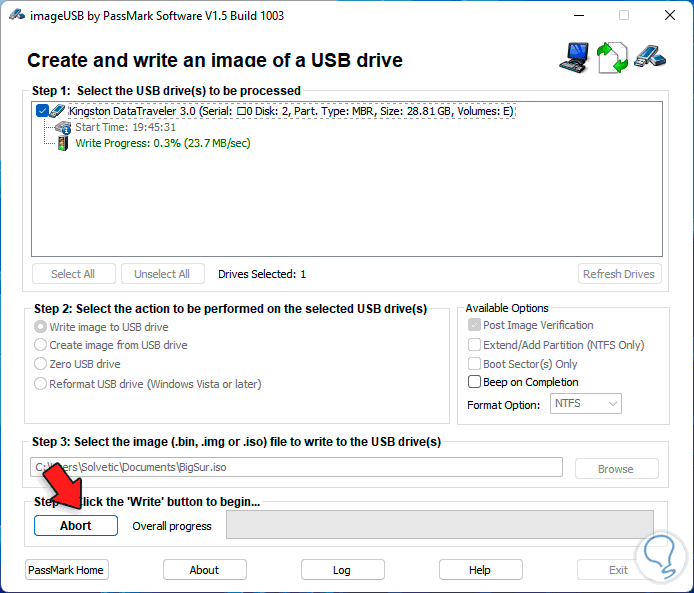Click the computer monitor icon in header
The width and height of the screenshot is (694, 593).
coord(574,58)
